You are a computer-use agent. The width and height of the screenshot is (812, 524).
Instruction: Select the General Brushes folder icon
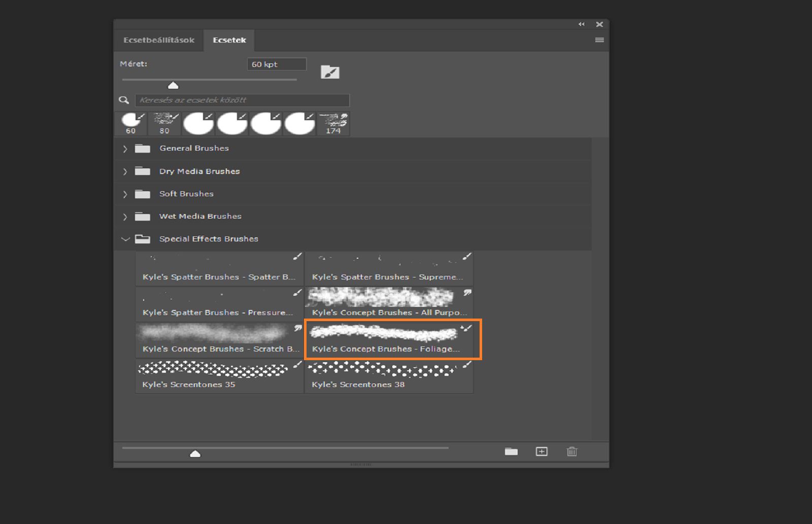click(x=143, y=148)
